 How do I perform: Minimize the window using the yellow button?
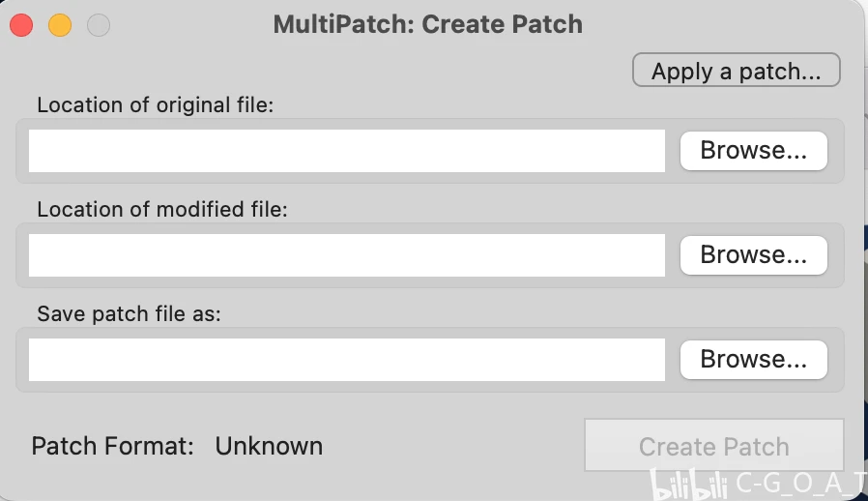click(x=60, y=25)
